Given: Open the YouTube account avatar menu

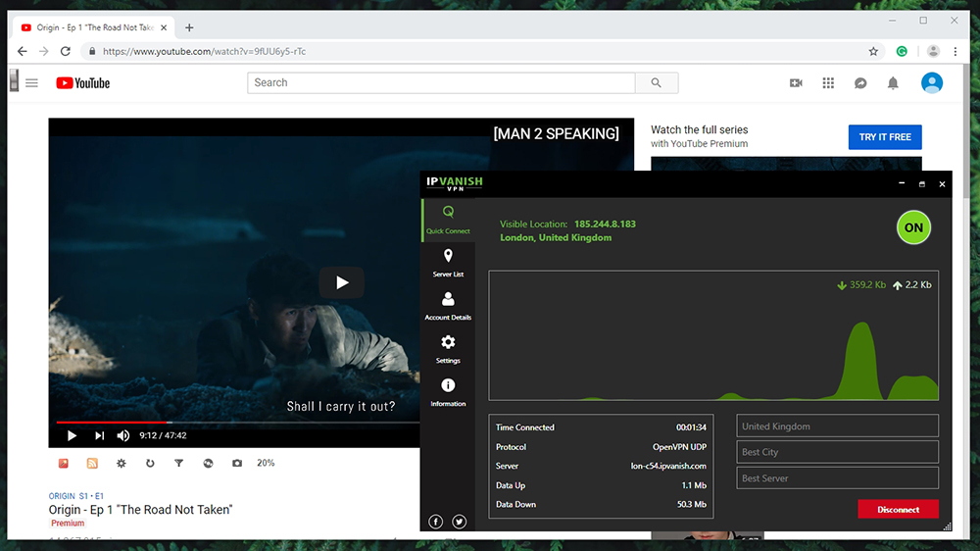Looking at the screenshot, I should tap(931, 82).
